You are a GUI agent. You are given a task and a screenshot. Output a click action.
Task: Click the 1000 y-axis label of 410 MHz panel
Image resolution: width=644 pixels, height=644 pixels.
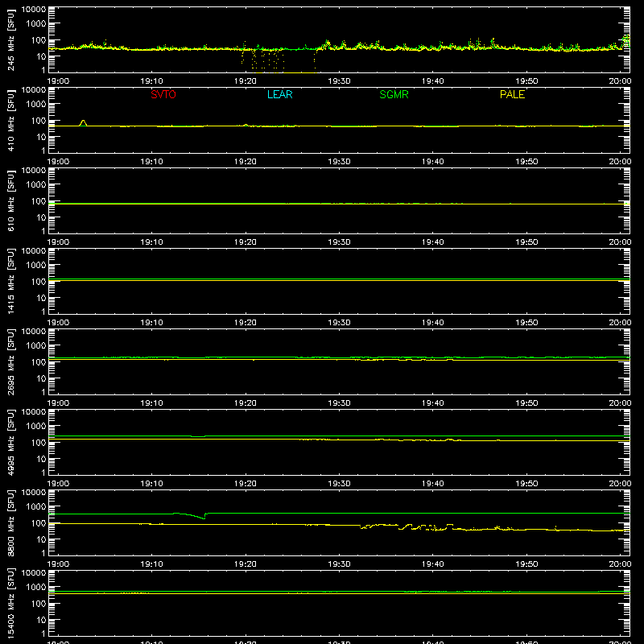36,105
